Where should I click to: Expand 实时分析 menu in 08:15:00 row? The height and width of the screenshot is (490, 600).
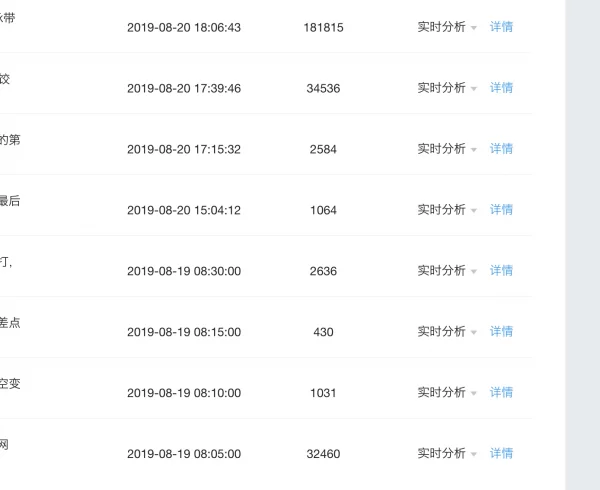coord(447,332)
